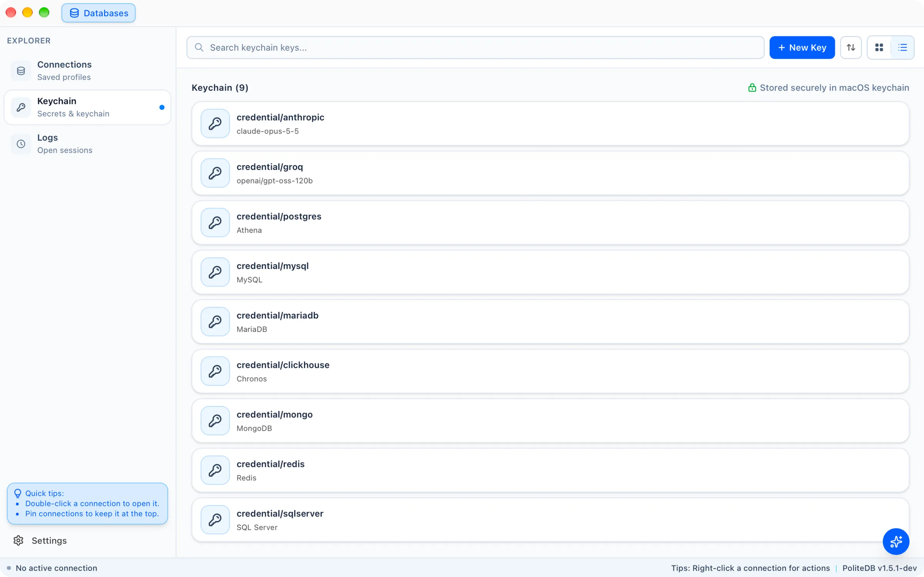The height and width of the screenshot is (577, 924).
Task: Click the claude-opus-5-5 subtitle
Action: [268, 131]
